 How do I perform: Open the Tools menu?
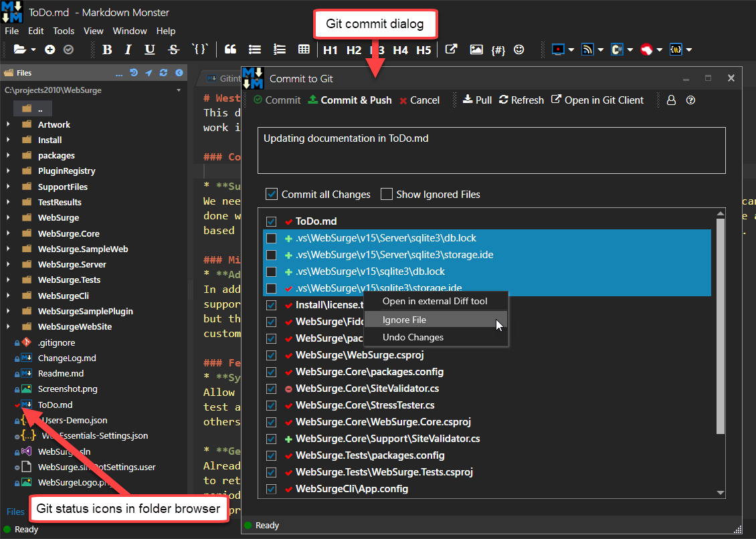(x=64, y=31)
